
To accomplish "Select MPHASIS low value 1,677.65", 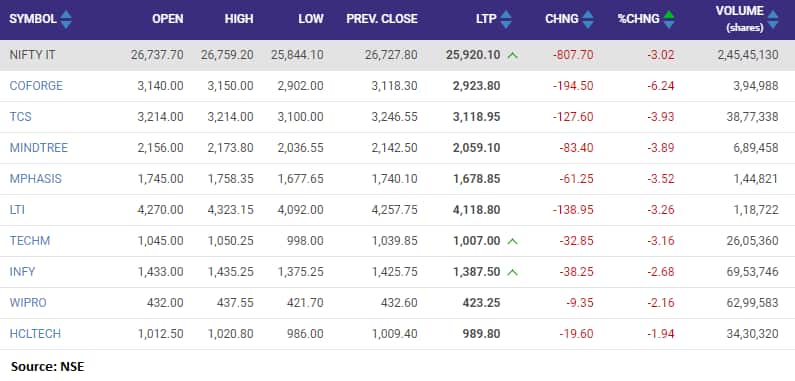I will click(300, 179).
